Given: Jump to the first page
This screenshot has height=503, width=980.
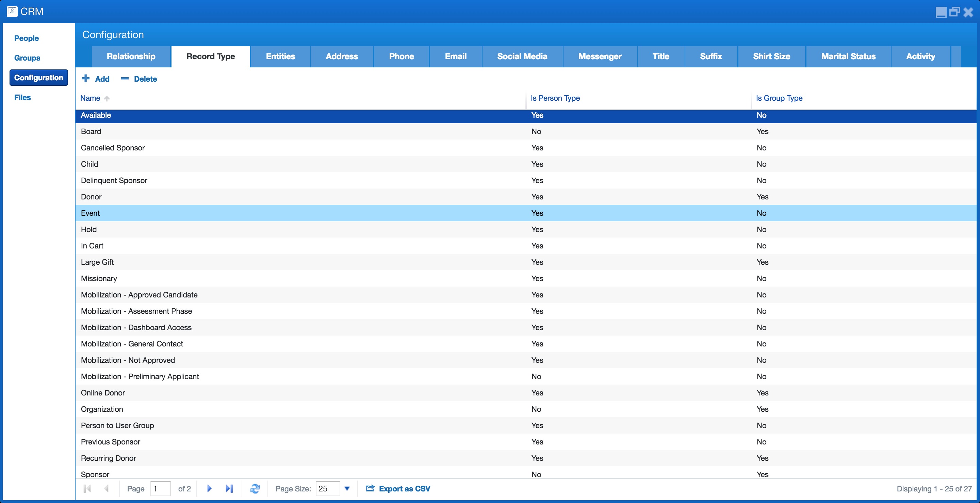Looking at the screenshot, I should (87, 489).
